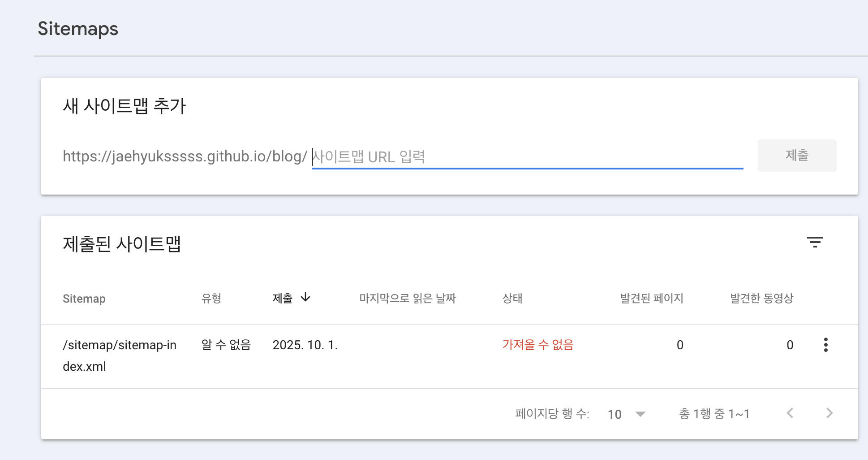868x460 pixels.
Task: Go to next page of sitemaps
Action: point(829,413)
